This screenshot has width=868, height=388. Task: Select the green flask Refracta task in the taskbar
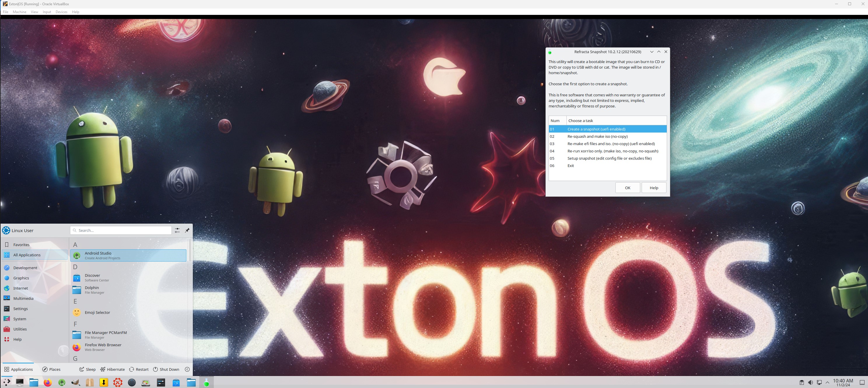pos(206,382)
